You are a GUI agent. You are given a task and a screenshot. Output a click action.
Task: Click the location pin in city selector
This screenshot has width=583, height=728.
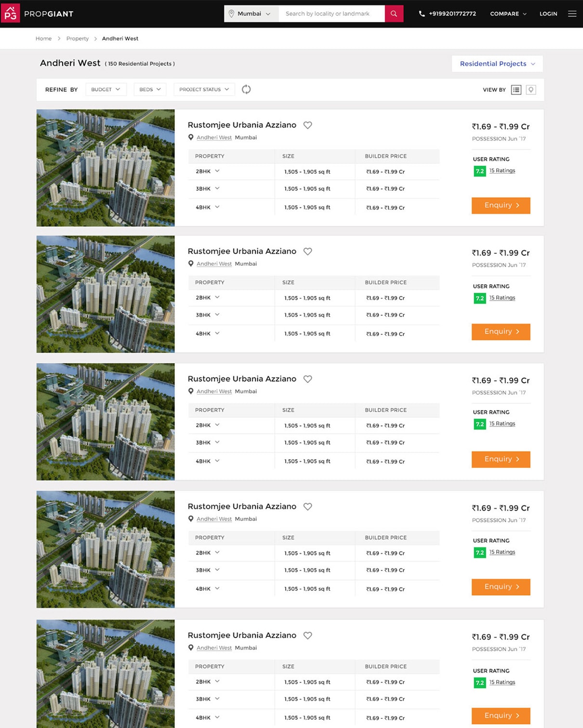231,13
